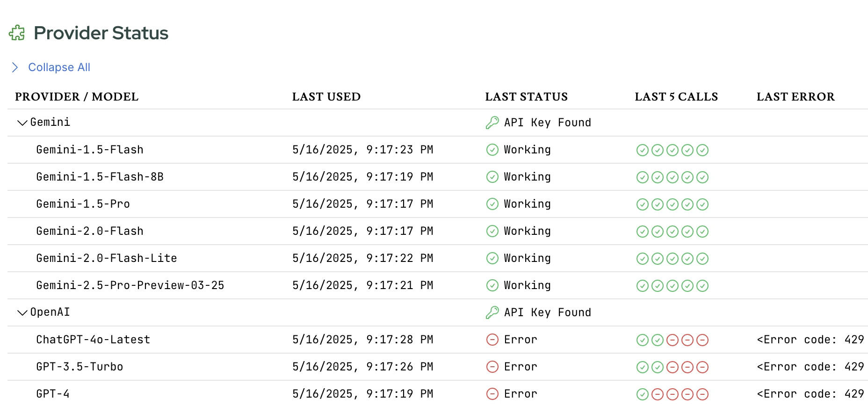The image size is (868, 406).
Task: Click the LAST ERROR column header
Action: (796, 97)
